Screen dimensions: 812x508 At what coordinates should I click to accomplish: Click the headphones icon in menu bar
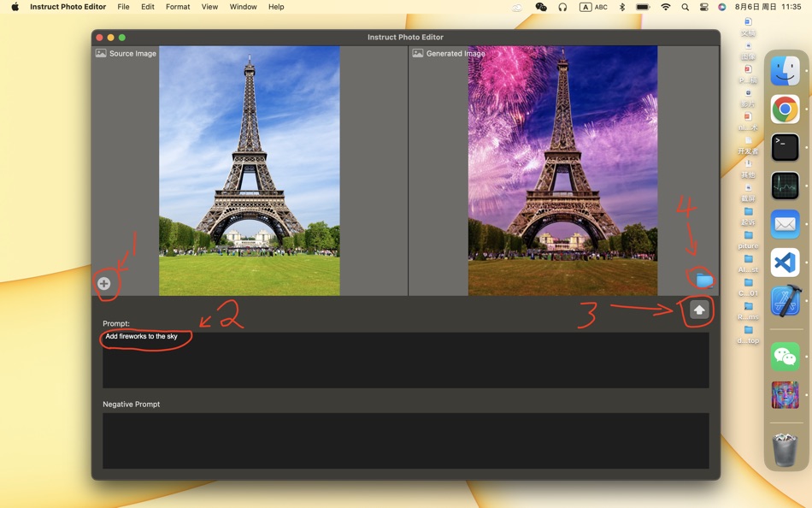tap(563, 7)
